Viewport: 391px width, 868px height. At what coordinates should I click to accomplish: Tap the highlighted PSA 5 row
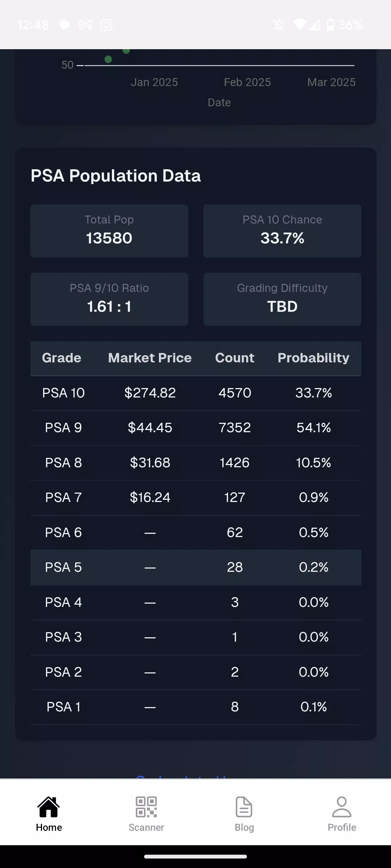(x=196, y=567)
